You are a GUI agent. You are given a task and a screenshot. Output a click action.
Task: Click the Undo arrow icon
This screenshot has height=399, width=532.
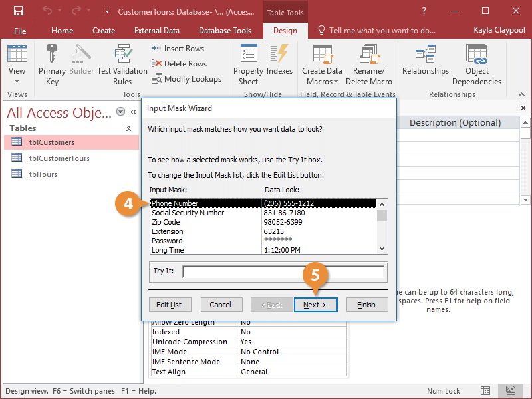click(x=47, y=11)
